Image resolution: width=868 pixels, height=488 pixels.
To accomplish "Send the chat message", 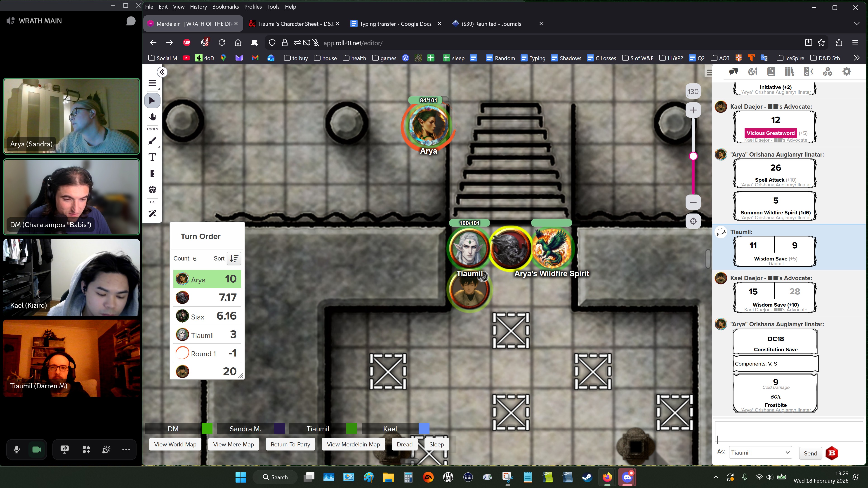I will (810, 453).
